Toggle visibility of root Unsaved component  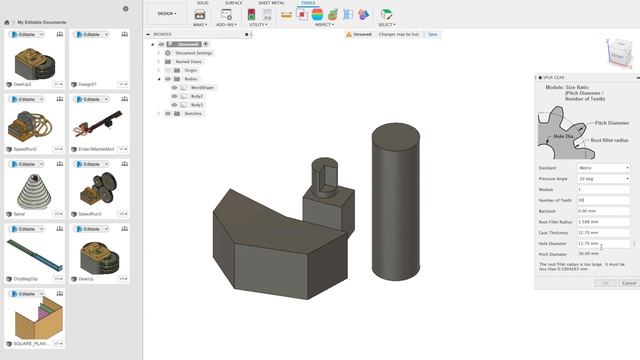click(x=161, y=44)
